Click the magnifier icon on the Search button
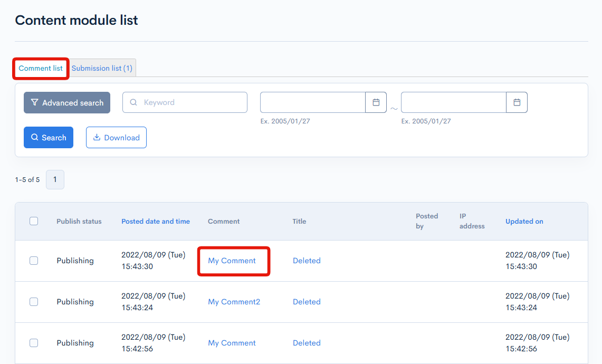 [34, 137]
